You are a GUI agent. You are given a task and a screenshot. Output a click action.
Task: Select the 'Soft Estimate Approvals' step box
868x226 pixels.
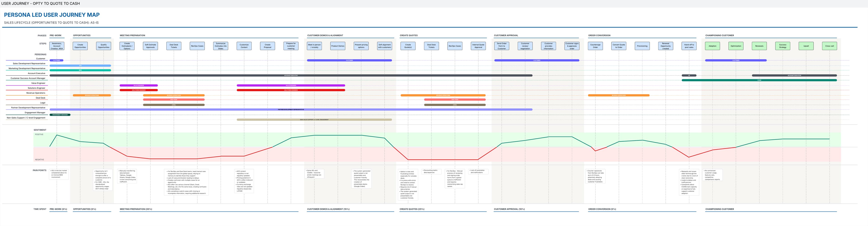pos(151,46)
